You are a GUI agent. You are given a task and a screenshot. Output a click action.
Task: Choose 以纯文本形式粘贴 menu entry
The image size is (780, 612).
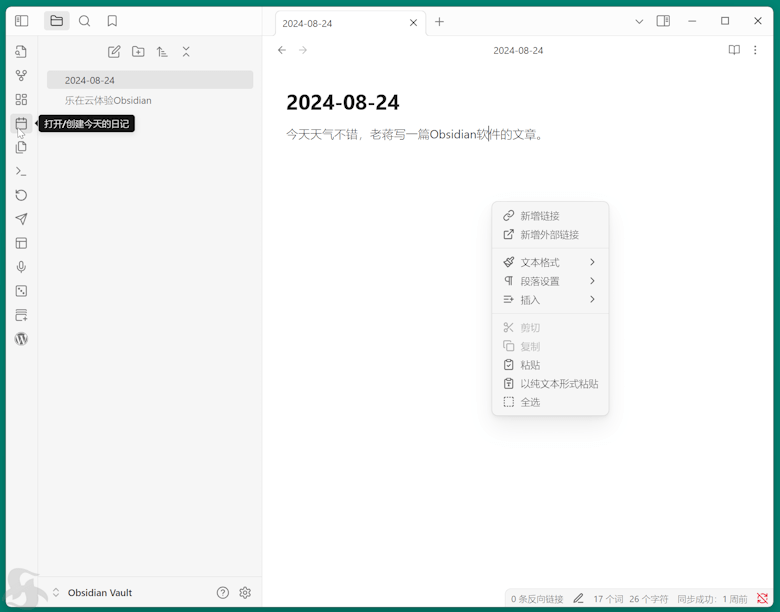550,384
